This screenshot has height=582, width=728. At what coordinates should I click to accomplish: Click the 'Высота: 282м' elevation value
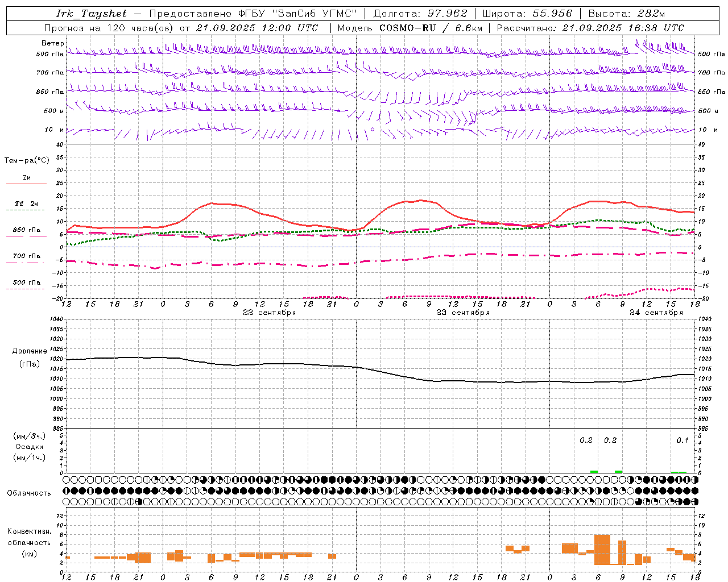[626, 14]
